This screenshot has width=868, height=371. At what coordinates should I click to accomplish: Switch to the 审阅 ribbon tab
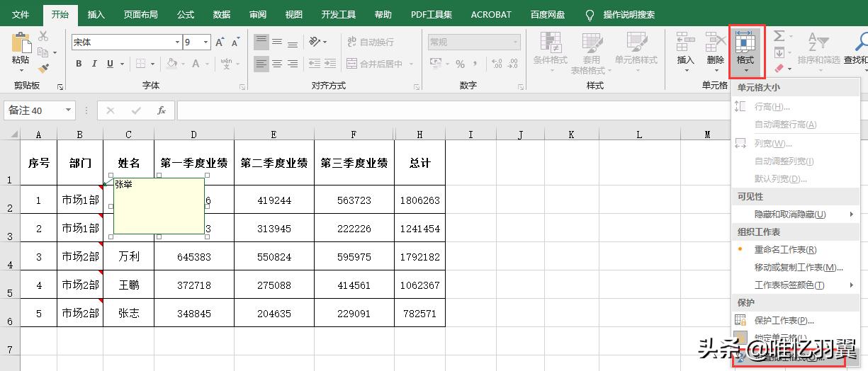coord(258,14)
